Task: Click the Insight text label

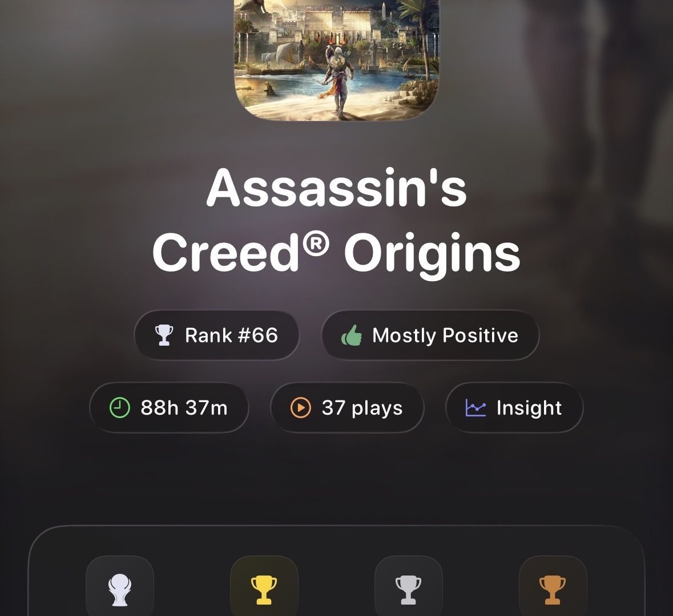Action: (x=529, y=408)
